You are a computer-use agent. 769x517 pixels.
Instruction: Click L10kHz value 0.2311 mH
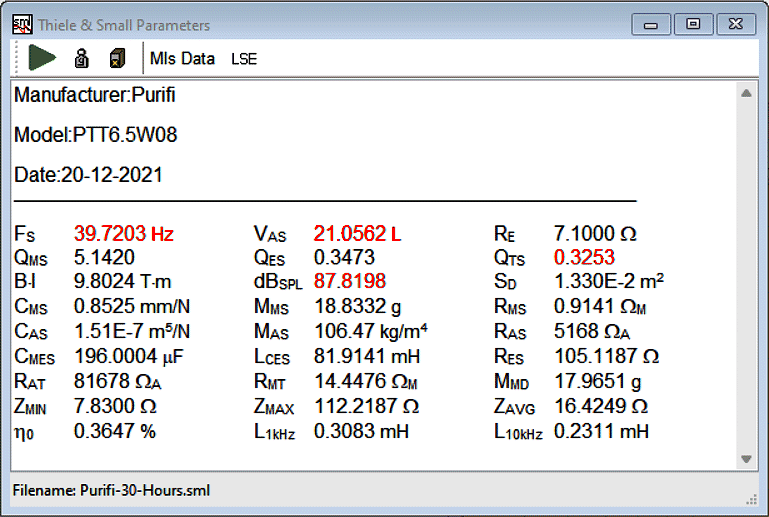click(x=601, y=432)
